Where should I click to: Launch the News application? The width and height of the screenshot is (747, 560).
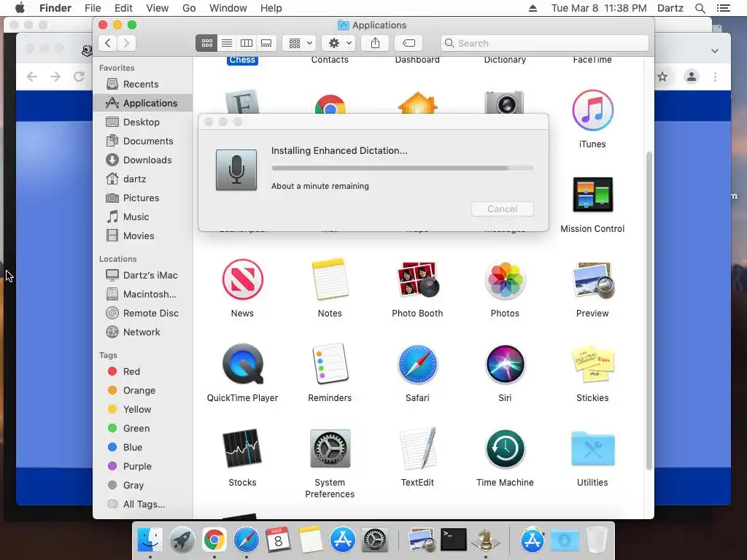[242, 279]
